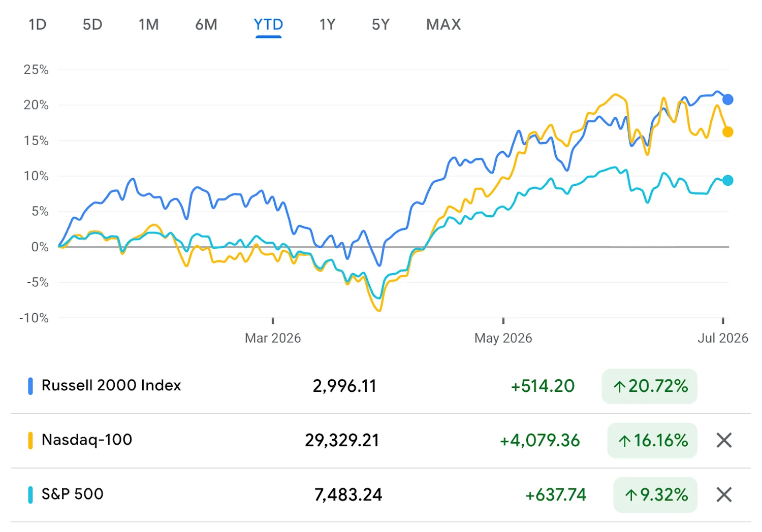Choose the 1M time range
The height and width of the screenshot is (532, 762).
pos(149,24)
